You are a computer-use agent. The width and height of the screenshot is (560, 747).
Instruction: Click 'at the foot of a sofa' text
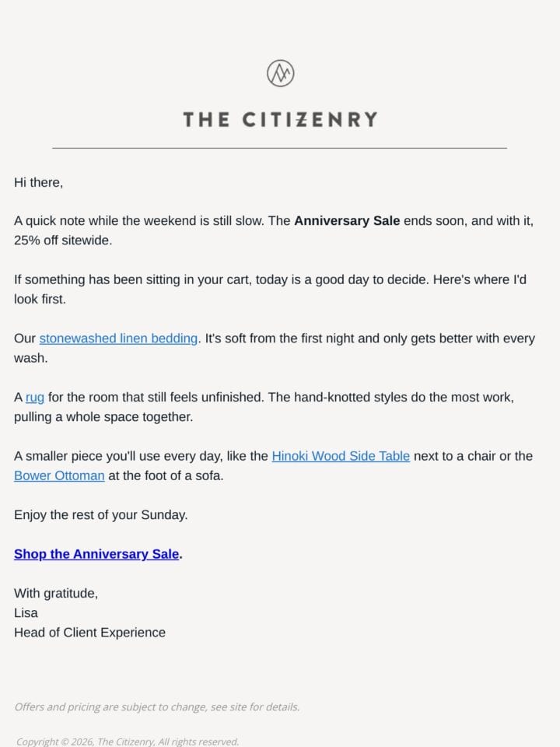(166, 475)
